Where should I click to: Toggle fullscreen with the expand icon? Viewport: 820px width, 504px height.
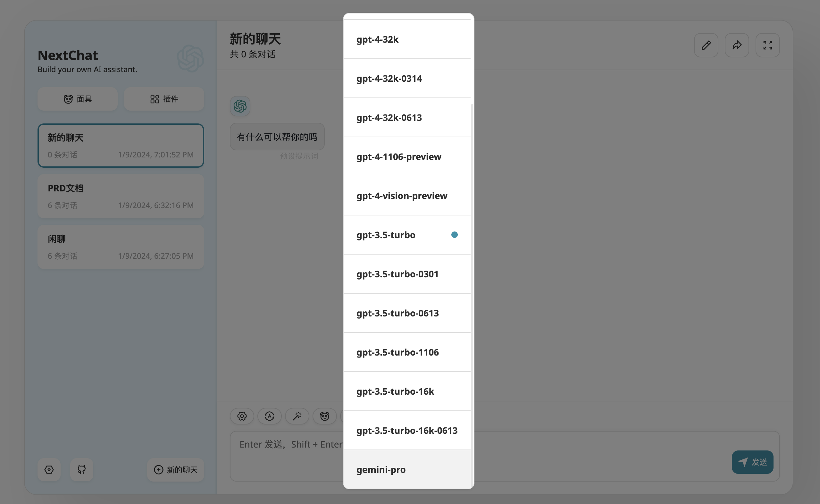point(767,45)
